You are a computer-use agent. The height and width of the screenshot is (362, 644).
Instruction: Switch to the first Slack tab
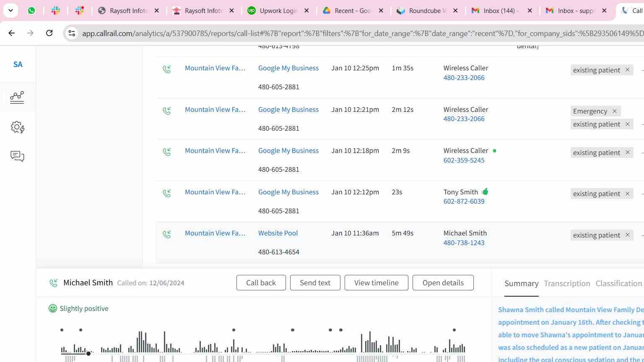tap(56, 10)
